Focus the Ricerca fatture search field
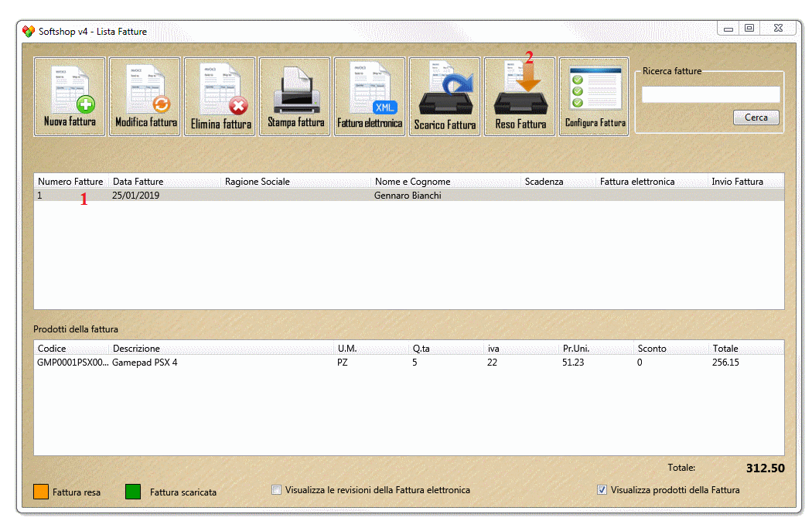This screenshot has width=812, height=521. click(x=710, y=94)
